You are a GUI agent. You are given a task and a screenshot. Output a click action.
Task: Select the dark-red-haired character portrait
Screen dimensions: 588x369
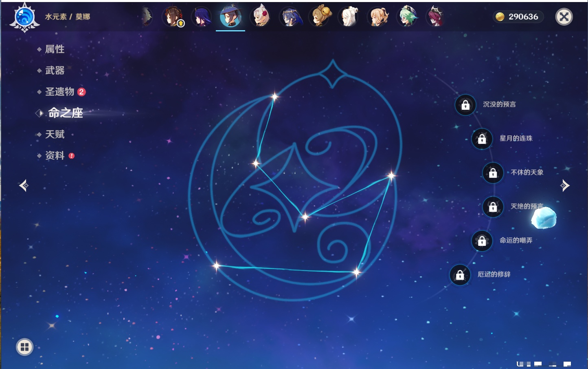click(435, 17)
